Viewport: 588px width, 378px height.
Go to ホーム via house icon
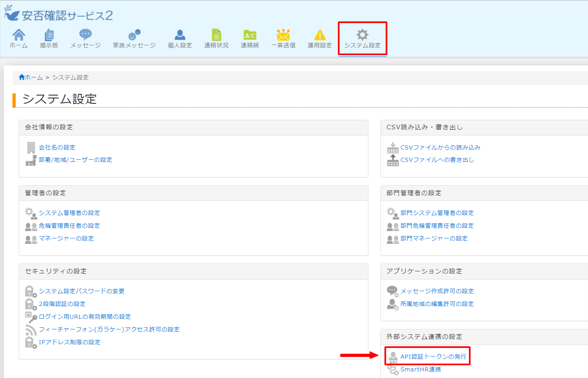click(19, 35)
